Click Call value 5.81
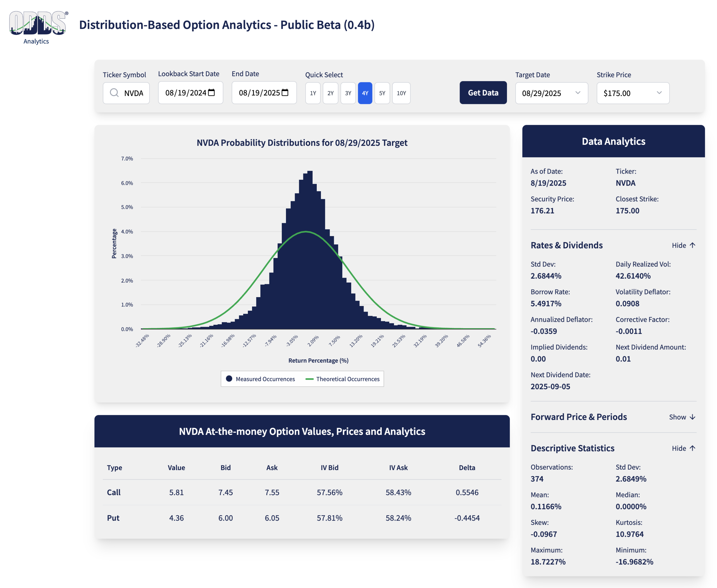717x588 pixels. pyautogui.click(x=176, y=492)
